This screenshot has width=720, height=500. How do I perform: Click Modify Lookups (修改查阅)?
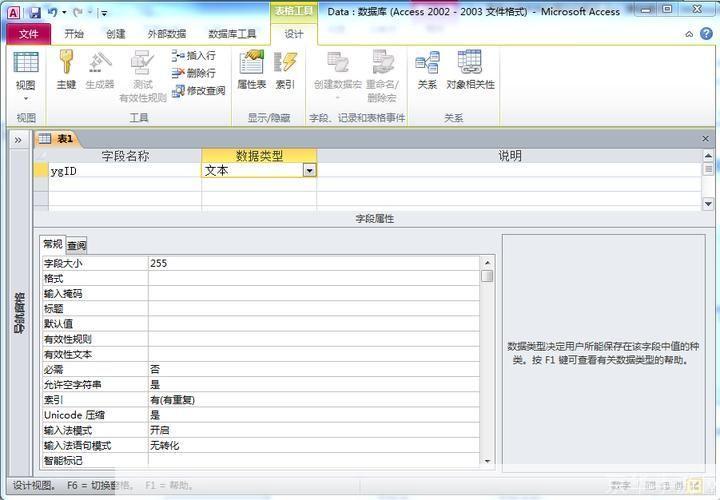(x=198, y=90)
